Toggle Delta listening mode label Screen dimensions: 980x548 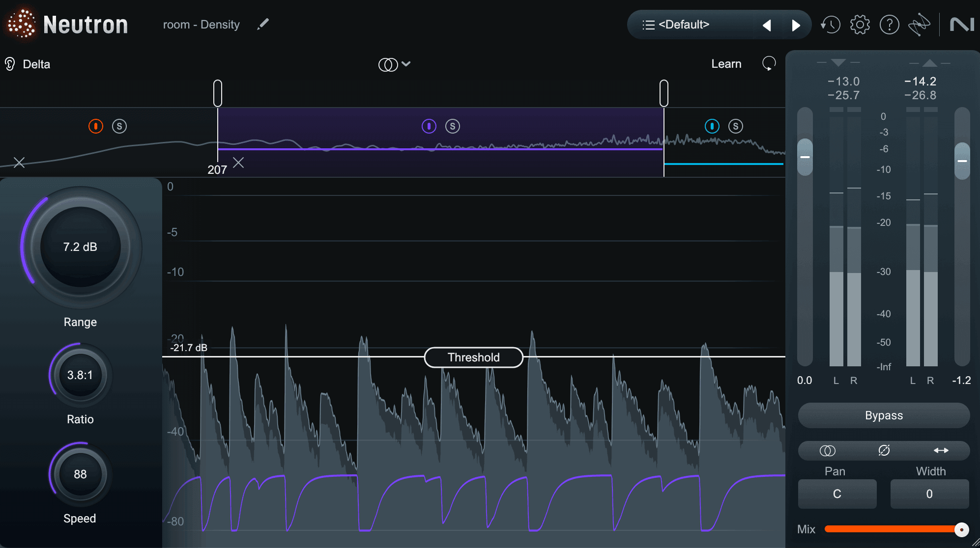(x=36, y=64)
